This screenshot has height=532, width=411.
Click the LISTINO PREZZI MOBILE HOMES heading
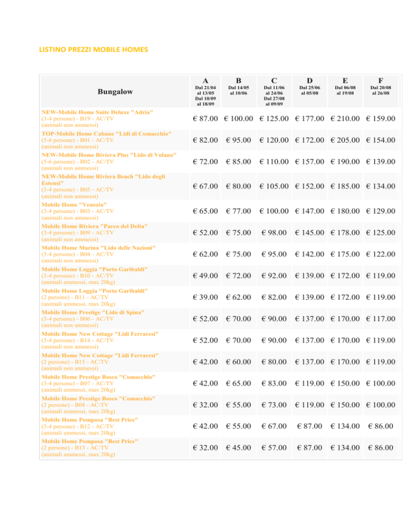point(93,50)
